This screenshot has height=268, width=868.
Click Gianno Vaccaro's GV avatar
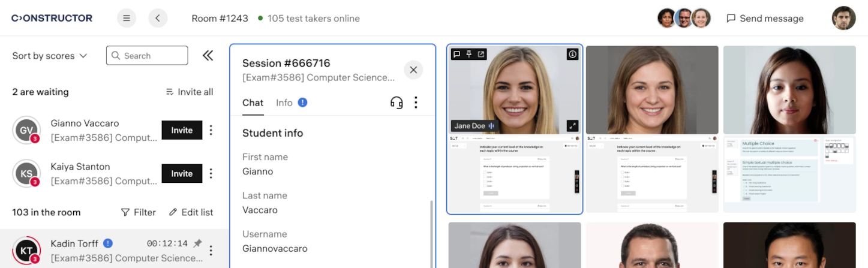[x=26, y=130]
